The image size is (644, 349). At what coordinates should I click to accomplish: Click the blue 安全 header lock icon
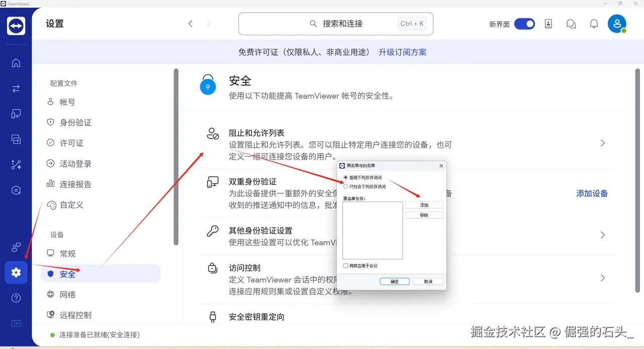pos(208,85)
